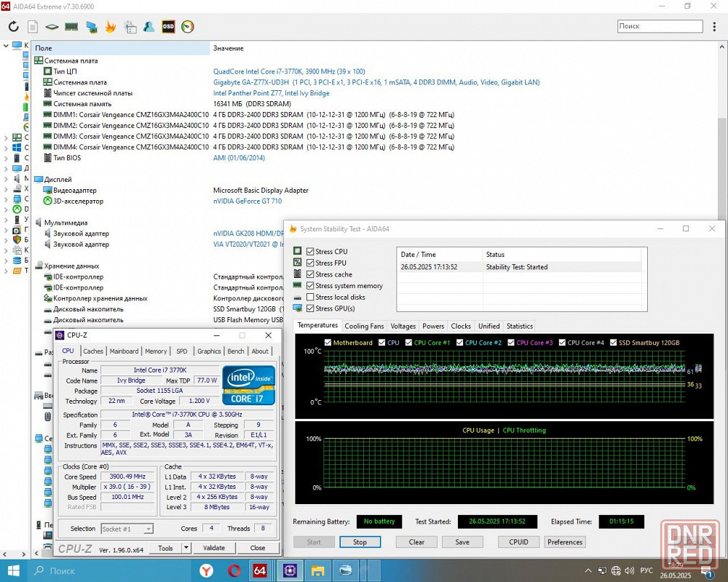
Task: Click the Windows Start button
Action: click(x=13, y=571)
